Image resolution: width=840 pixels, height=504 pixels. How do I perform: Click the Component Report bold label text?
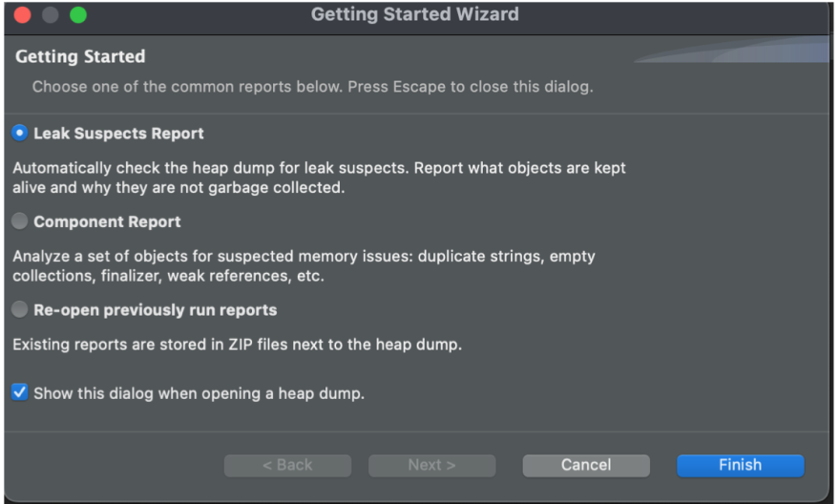click(x=107, y=221)
